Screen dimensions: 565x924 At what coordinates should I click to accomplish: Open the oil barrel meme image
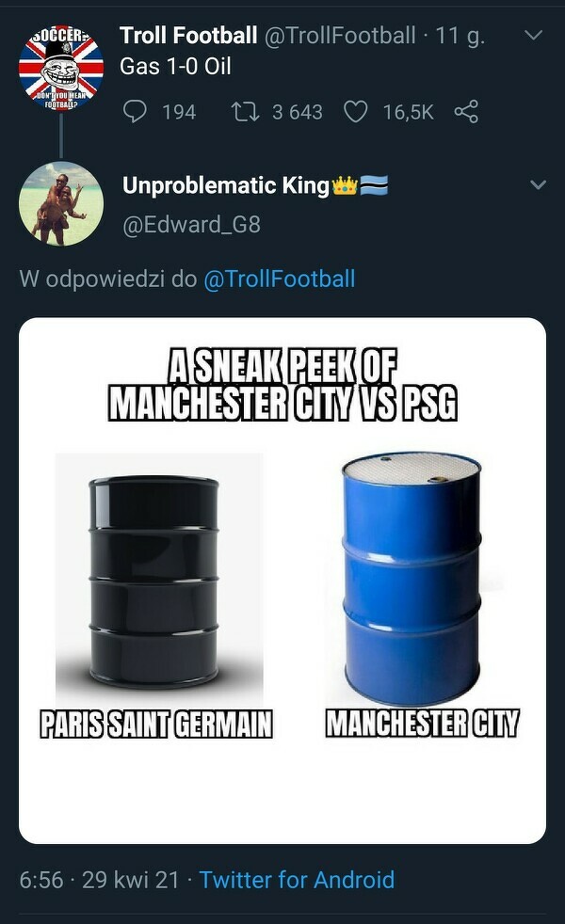(282, 581)
